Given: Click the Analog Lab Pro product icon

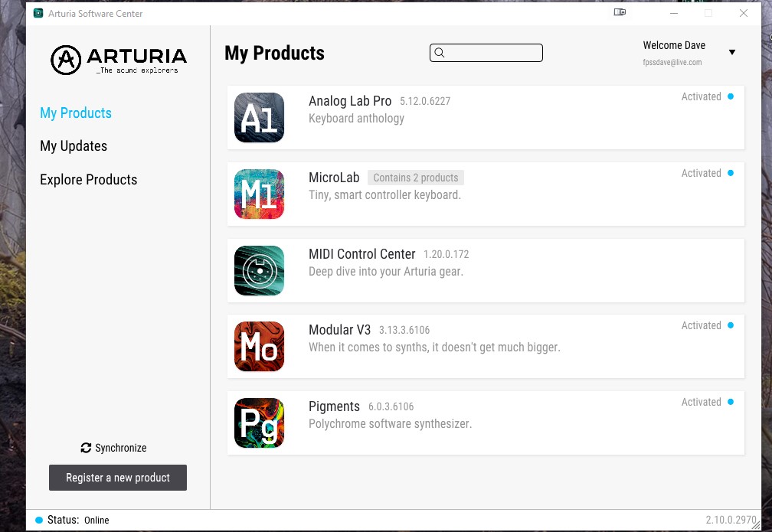Looking at the screenshot, I should [x=259, y=118].
